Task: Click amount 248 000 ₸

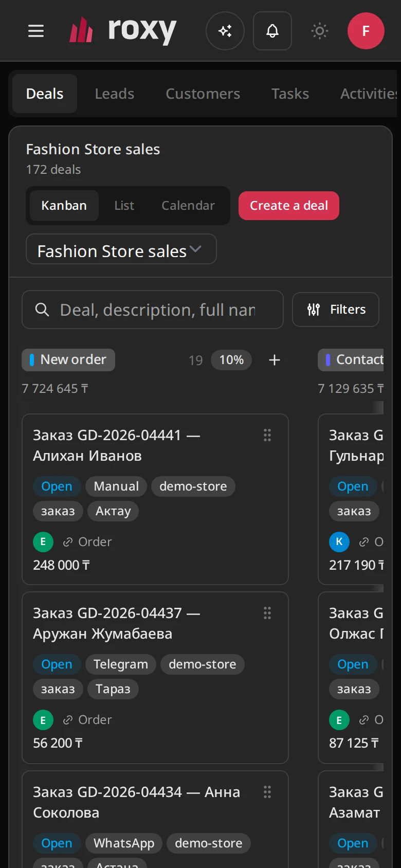Action: [x=62, y=565]
